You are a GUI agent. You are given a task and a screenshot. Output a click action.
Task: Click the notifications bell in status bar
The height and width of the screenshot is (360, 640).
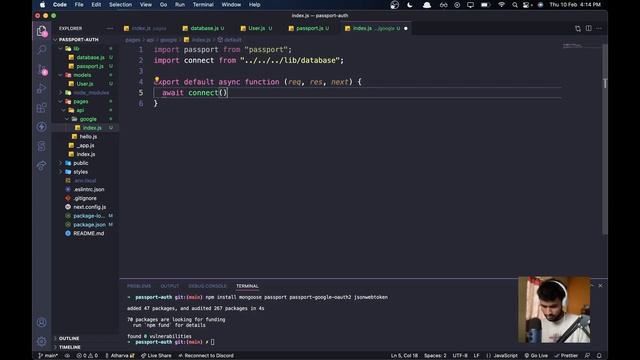pos(599,356)
